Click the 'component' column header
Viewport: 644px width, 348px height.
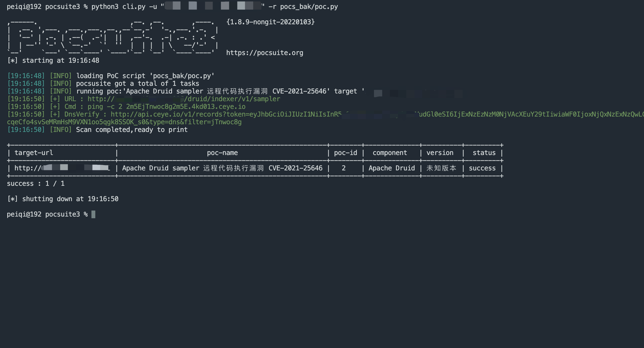(x=390, y=153)
